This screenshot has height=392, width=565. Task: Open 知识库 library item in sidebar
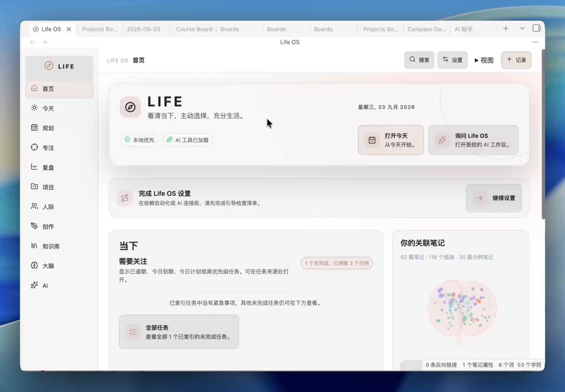(59, 246)
